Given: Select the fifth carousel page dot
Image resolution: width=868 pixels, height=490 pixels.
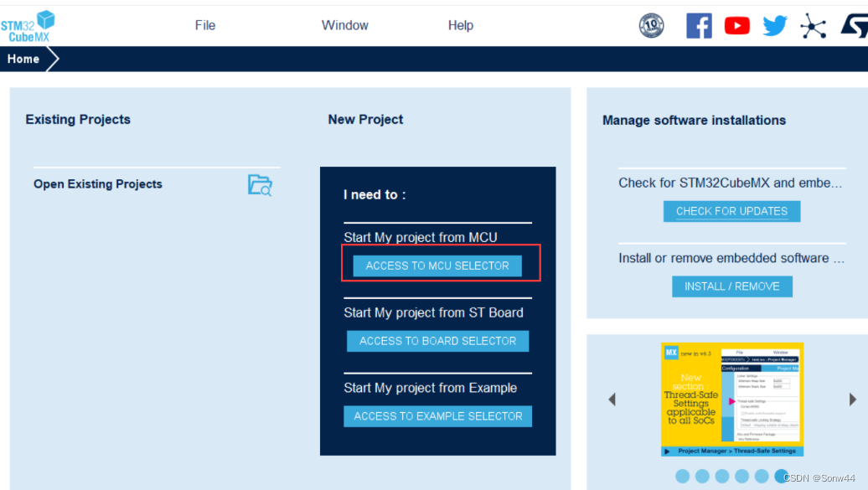Looking at the screenshot, I should click(762, 476).
